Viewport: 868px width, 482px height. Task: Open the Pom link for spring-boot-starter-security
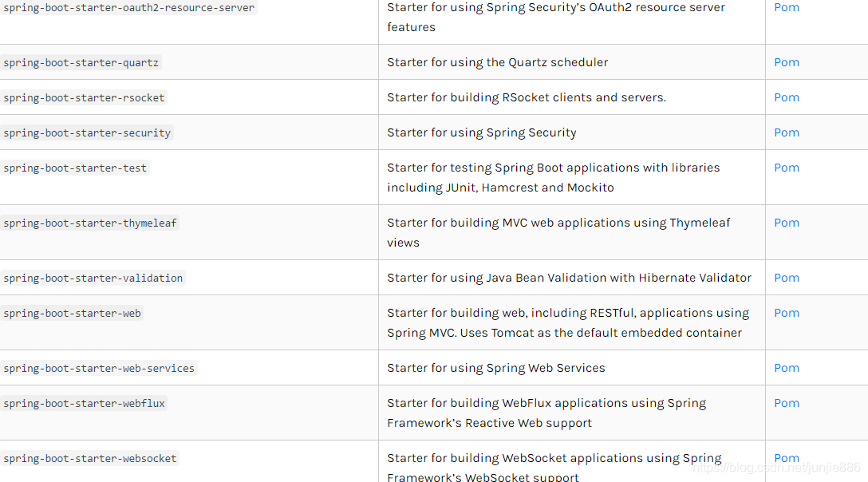(787, 132)
